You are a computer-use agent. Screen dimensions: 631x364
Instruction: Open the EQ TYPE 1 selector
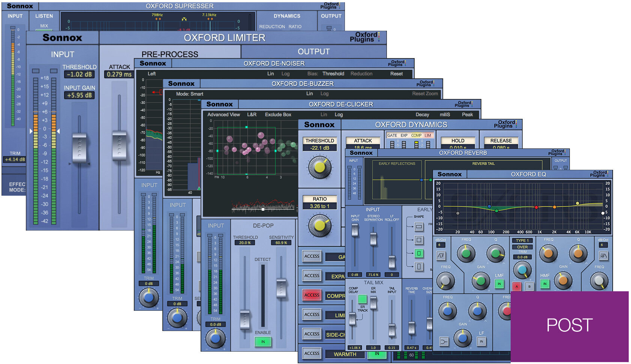click(522, 240)
